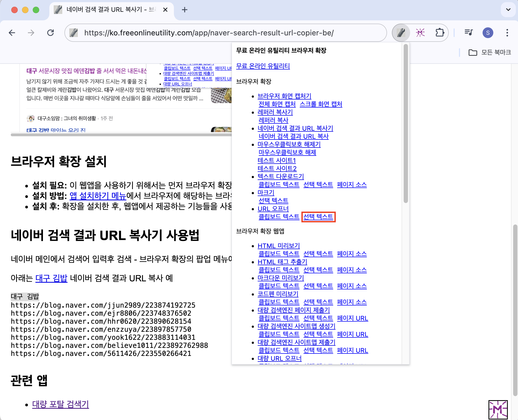Viewport: 518px width, 420px height.
Task: Open 텍스트 다운로드기 link
Action: coord(281,176)
